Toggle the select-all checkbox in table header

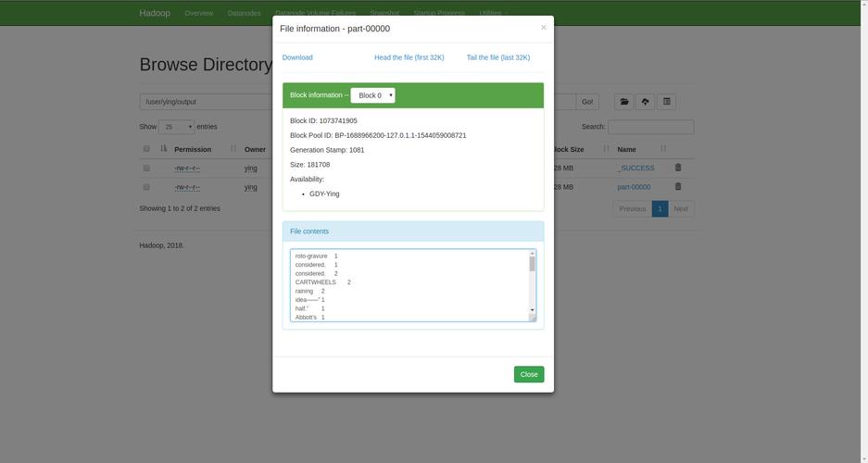(146, 149)
